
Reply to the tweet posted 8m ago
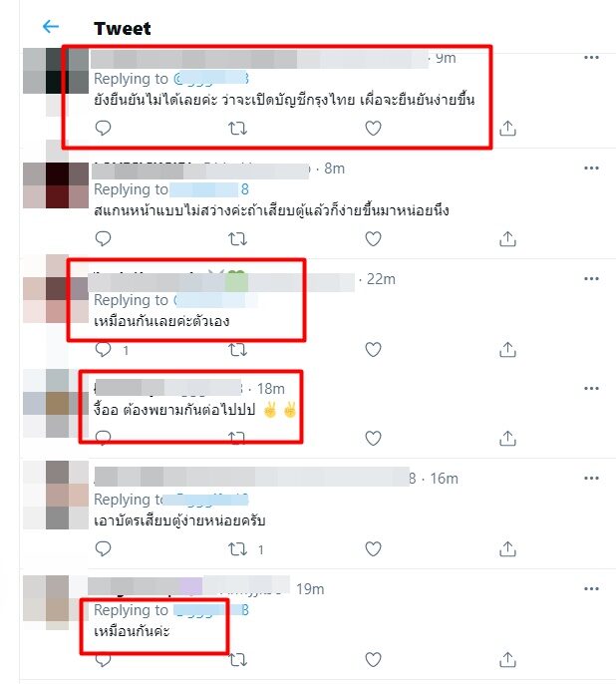coord(104,239)
